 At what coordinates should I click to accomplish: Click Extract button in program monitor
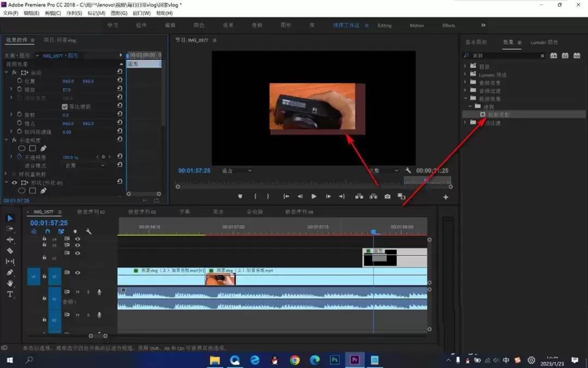(x=373, y=196)
